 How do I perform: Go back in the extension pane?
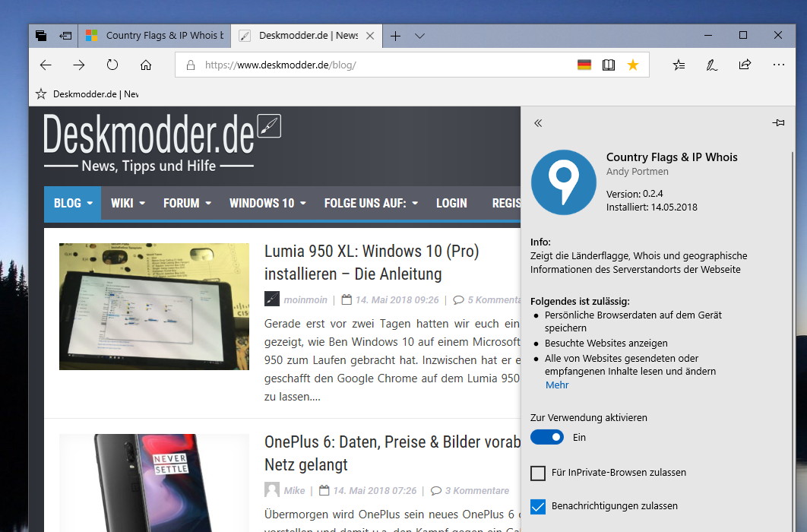point(538,123)
